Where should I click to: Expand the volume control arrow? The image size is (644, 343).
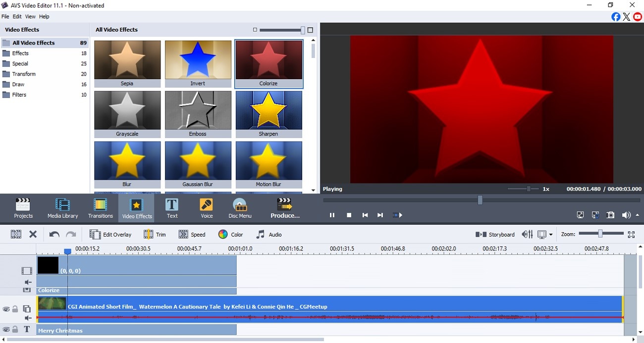coord(637,215)
